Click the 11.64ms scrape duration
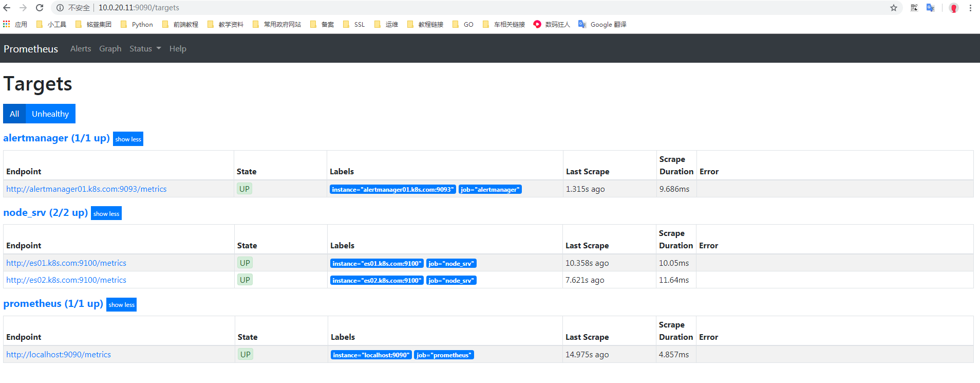980x383 pixels. (x=674, y=280)
